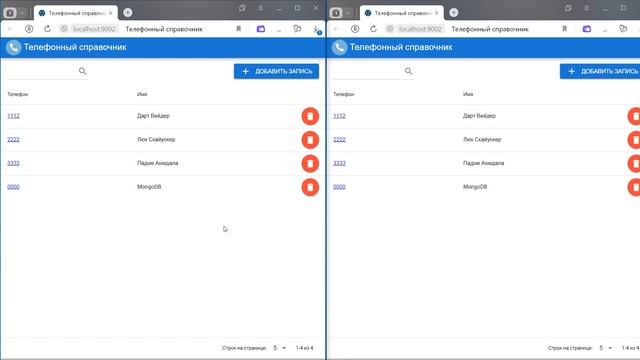The image size is (640, 360).
Task: Open feedback icon in right browser toolbar
Action: pos(623,29)
